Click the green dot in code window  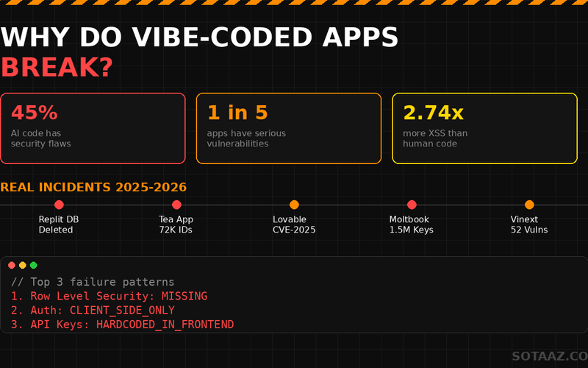[33, 266]
